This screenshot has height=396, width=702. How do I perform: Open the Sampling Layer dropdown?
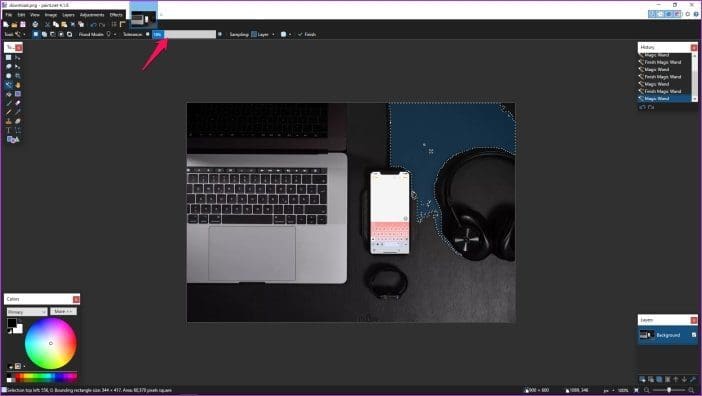pyautogui.click(x=263, y=34)
